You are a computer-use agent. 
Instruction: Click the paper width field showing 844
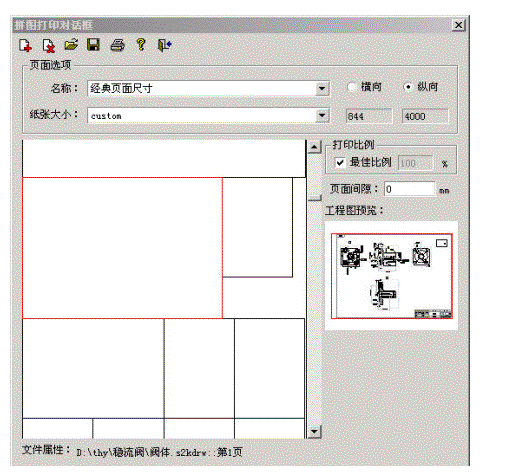[369, 116]
